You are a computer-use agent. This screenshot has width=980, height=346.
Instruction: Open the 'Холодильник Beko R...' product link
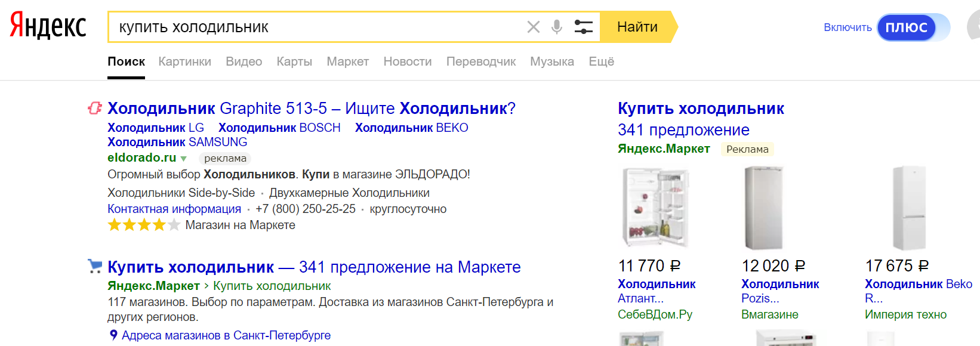[919, 291]
